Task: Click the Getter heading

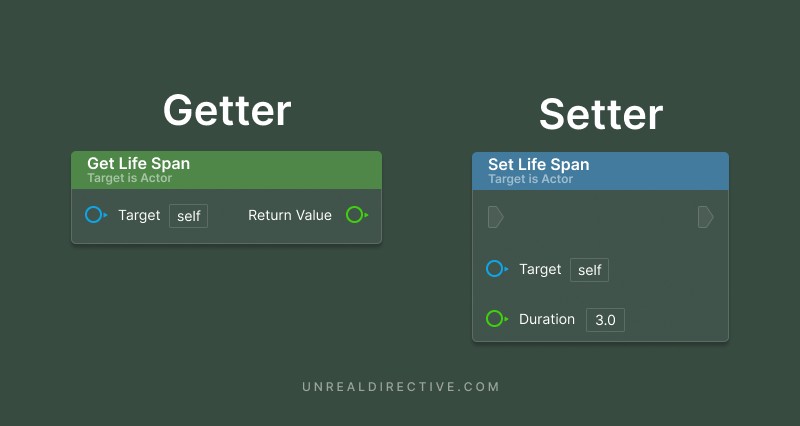Action: click(x=227, y=110)
